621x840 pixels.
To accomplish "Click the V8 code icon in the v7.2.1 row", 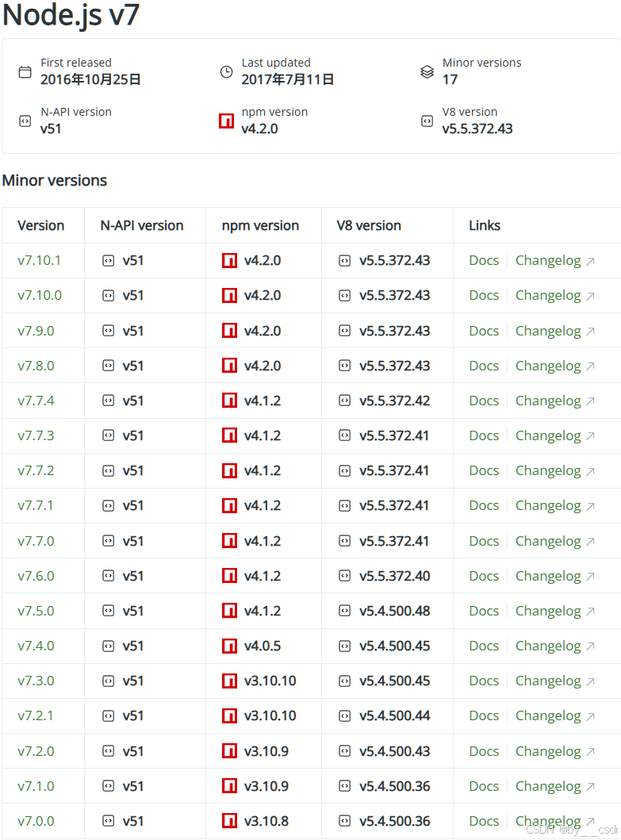I will (344, 716).
